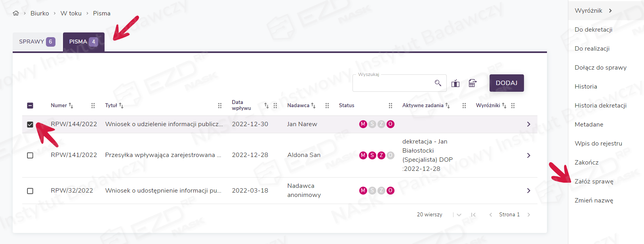Focus the Wyszukaj search field

pyautogui.click(x=392, y=83)
